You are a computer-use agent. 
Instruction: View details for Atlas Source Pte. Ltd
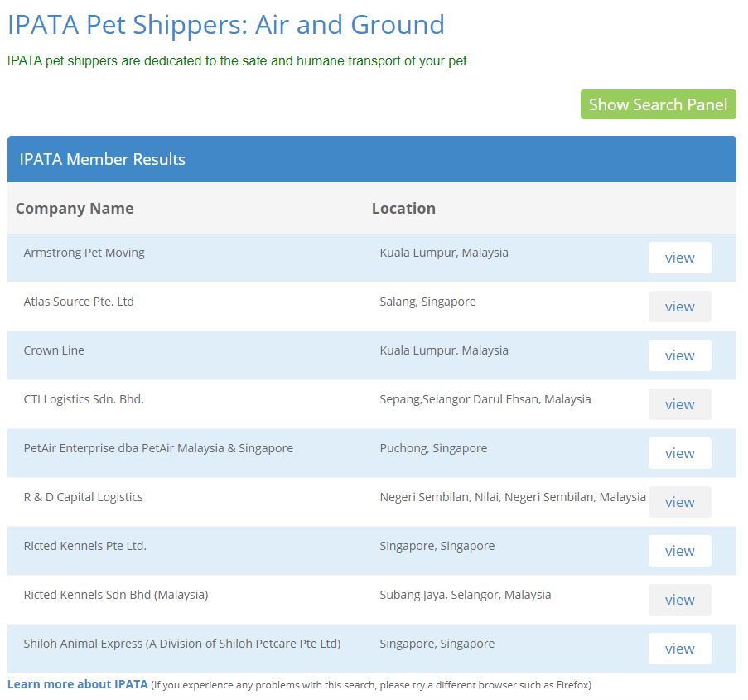click(x=679, y=307)
